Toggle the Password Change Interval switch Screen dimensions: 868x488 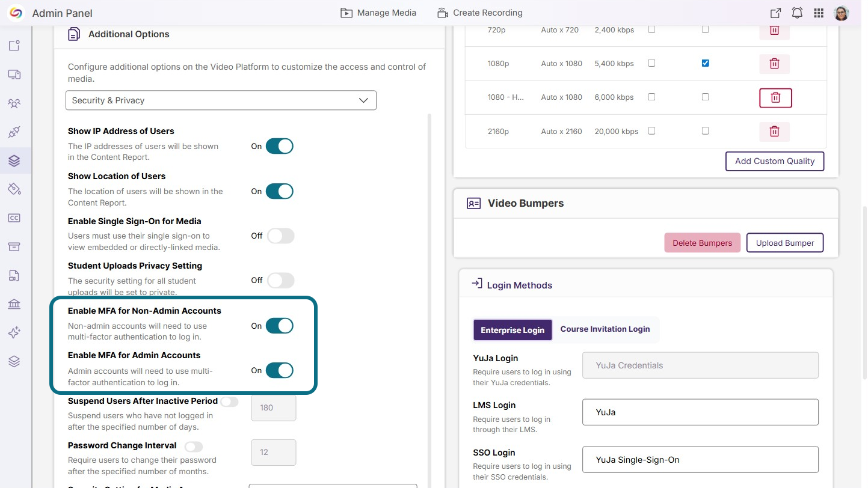pos(194,447)
